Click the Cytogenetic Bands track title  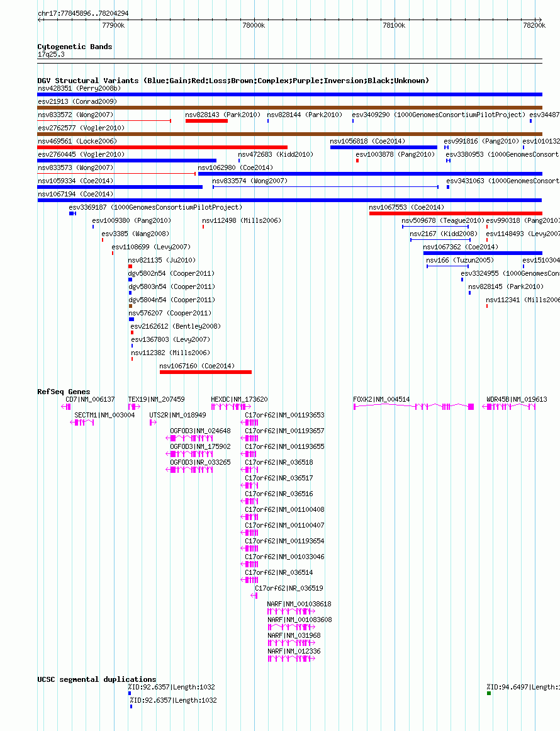click(x=74, y=47)
